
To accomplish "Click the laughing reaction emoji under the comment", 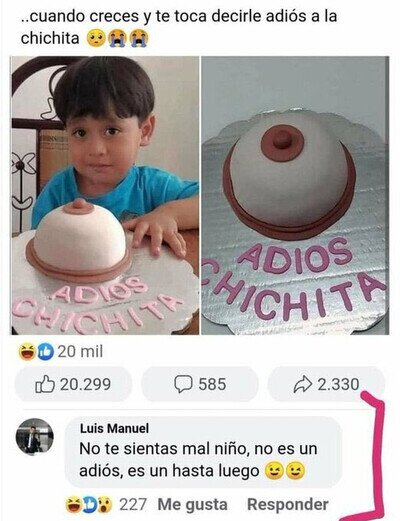I will tap(74, 505).
